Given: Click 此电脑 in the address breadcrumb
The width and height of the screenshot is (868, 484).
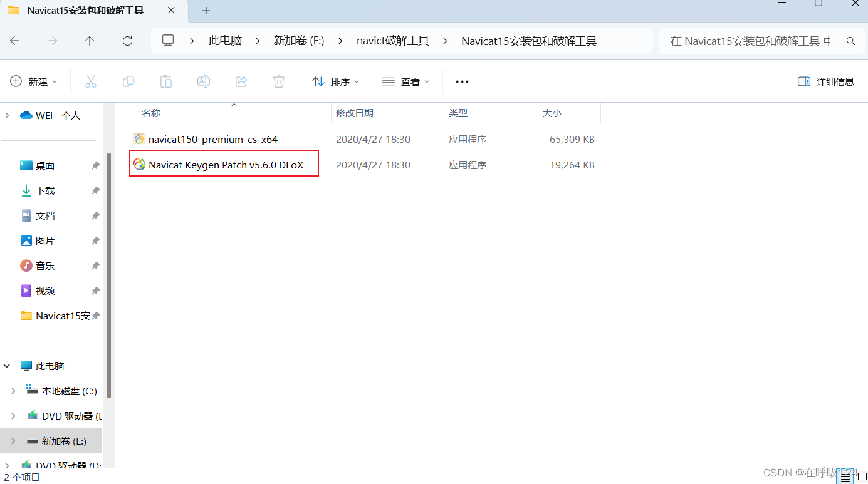Looking at the screenshot, I should (225, 41).
